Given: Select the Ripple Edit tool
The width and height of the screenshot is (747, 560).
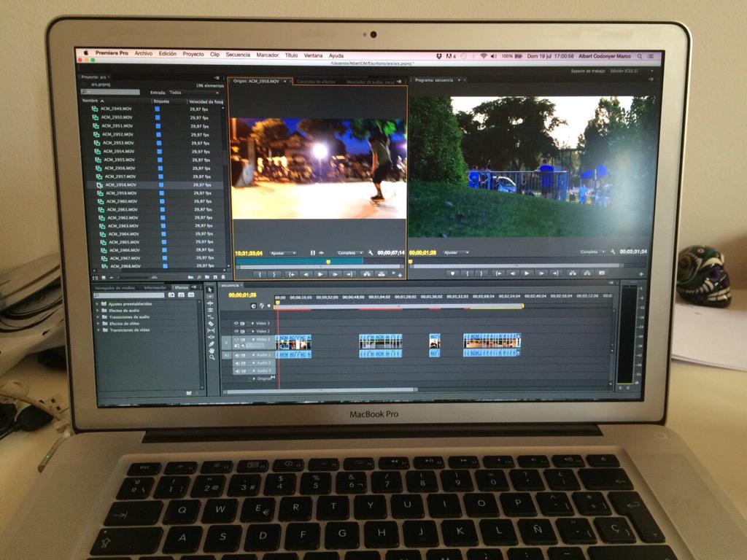Looking at the screenshot, I should tap(210, 303).
